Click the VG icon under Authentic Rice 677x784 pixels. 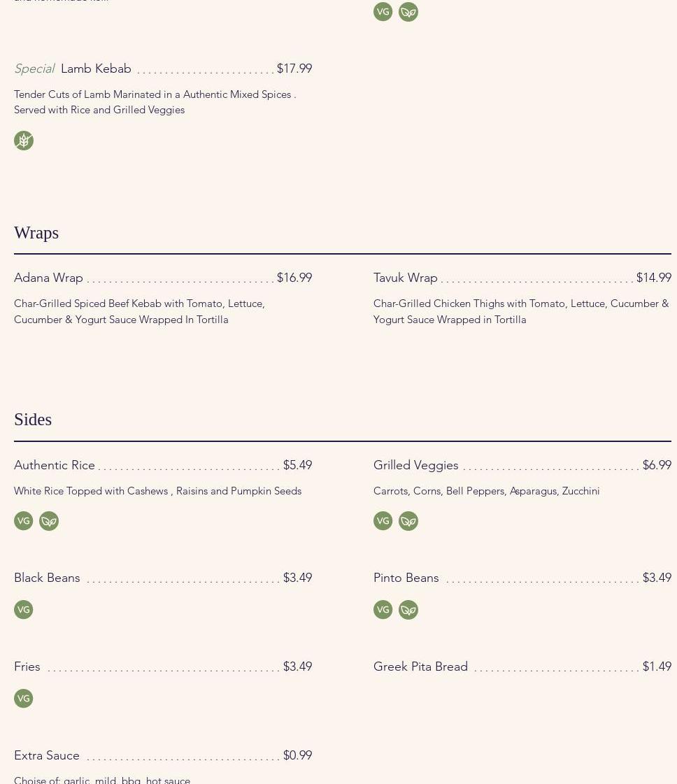[24, 521]
